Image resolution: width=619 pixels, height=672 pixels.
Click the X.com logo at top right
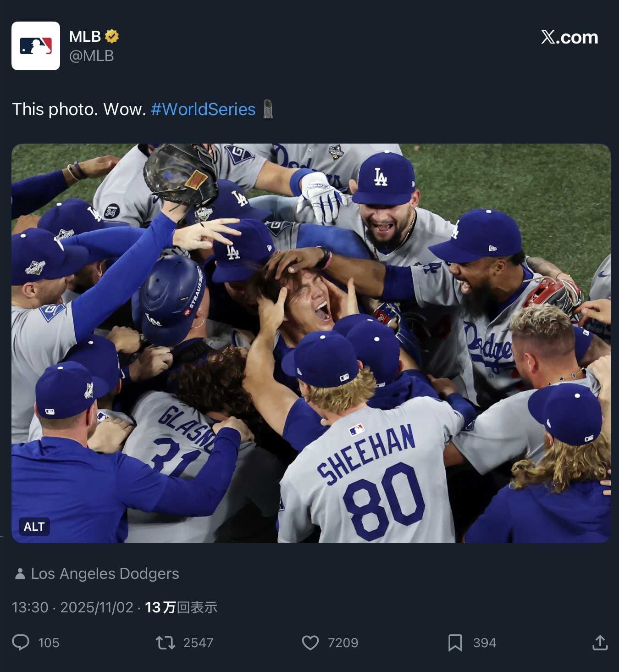pyautogui.click(x=569, y=37)
